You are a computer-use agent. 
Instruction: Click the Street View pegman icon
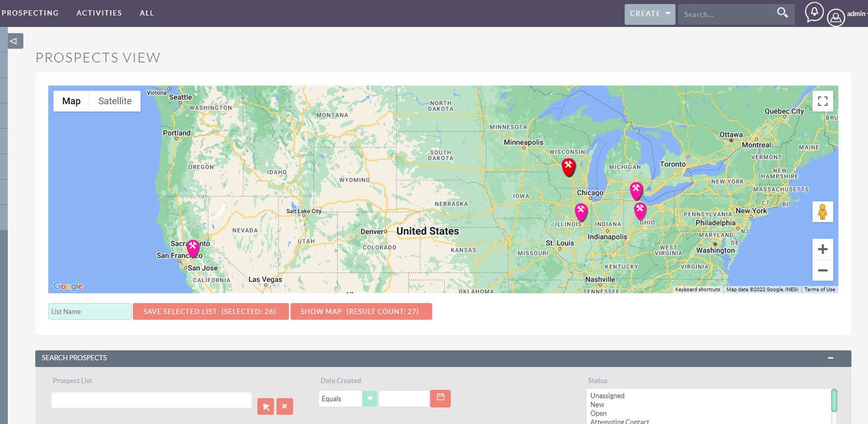pyautogui.click(x=822, y=212)
